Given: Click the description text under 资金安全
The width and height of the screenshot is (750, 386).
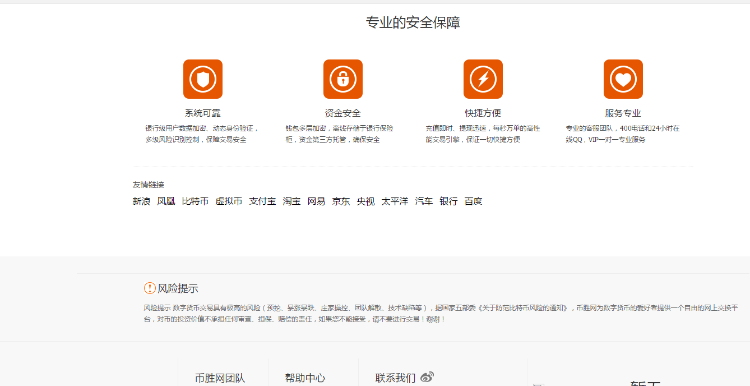Looking at the screenshot, I should [x=339, y=134].
